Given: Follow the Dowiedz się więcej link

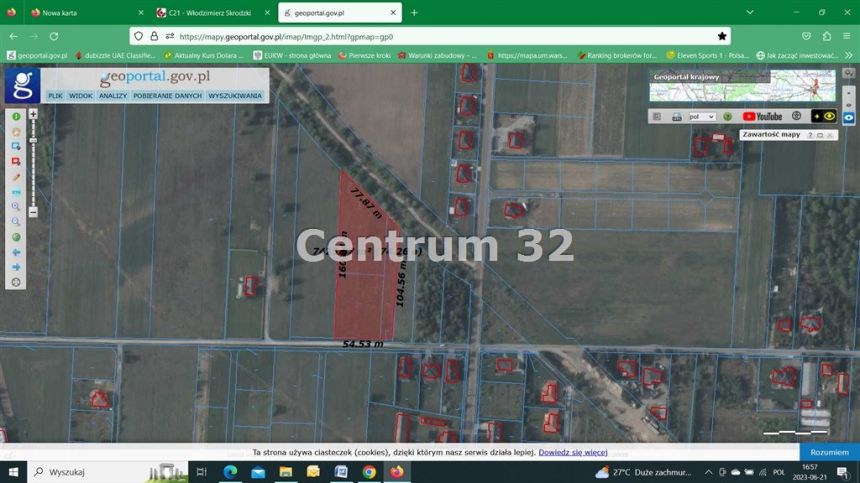Looking at the screenshot, I should [x=573, y=452].
